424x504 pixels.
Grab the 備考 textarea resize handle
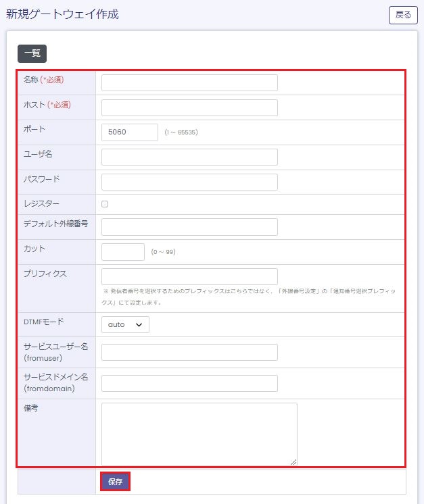coord(294,462)
